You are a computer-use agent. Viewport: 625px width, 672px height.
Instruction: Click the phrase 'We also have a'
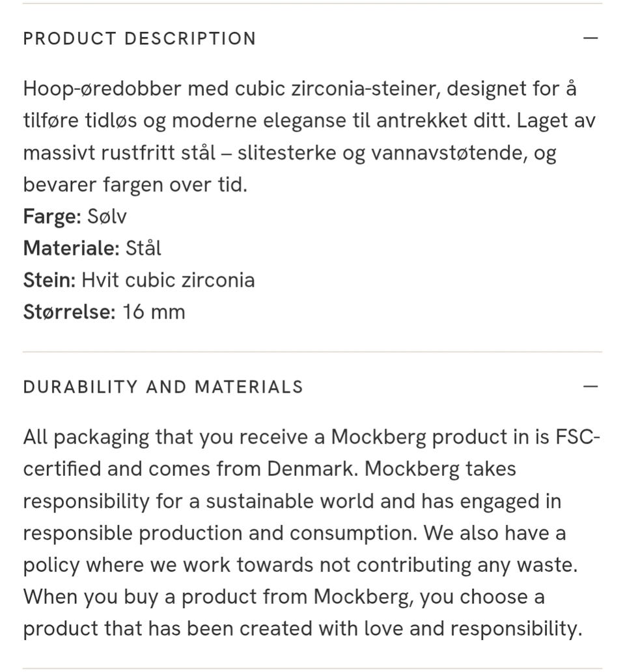click(495, 533)
